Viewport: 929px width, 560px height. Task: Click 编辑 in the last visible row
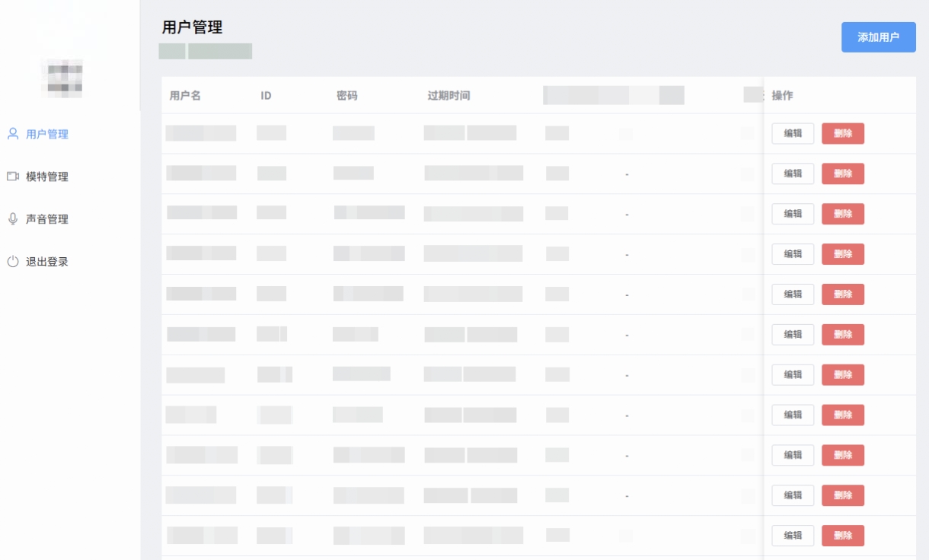(793, 536)
